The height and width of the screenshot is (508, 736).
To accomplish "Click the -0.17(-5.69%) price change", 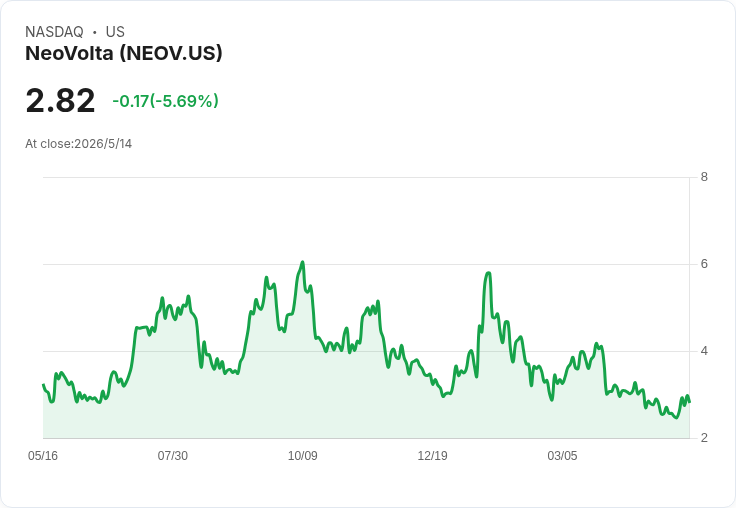I will click(165, 101).
